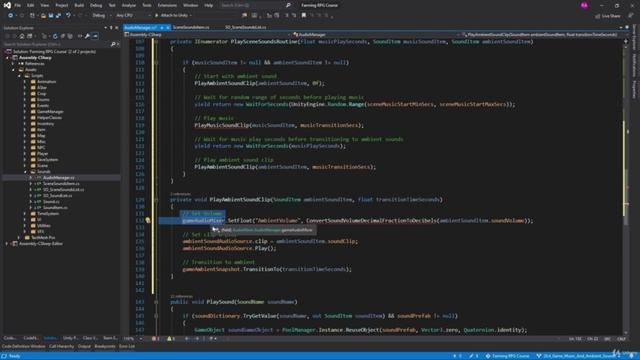Close the AudioManager.cs tab
The height and width of the screenshot is (360, 640).
(168, 27)
